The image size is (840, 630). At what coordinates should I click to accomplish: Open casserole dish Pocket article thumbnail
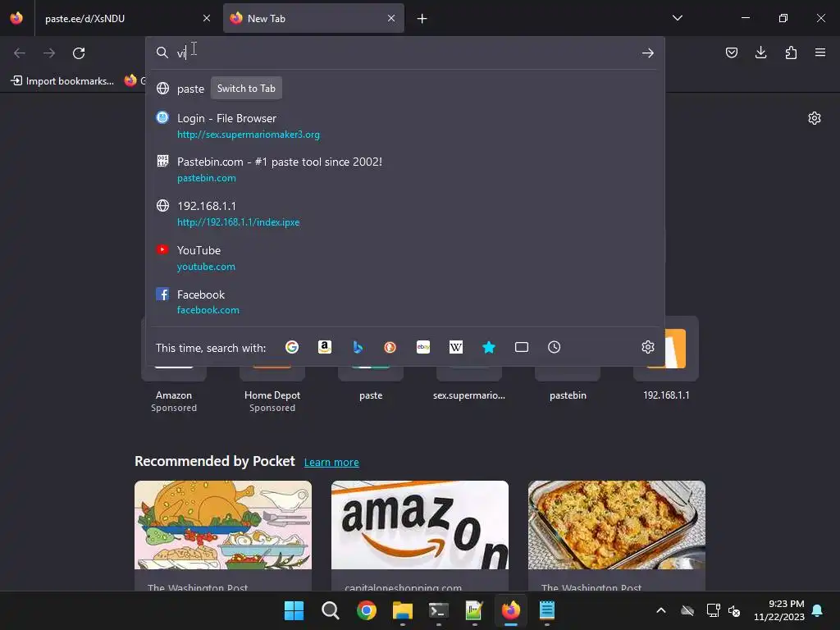[x=617, y=525]
